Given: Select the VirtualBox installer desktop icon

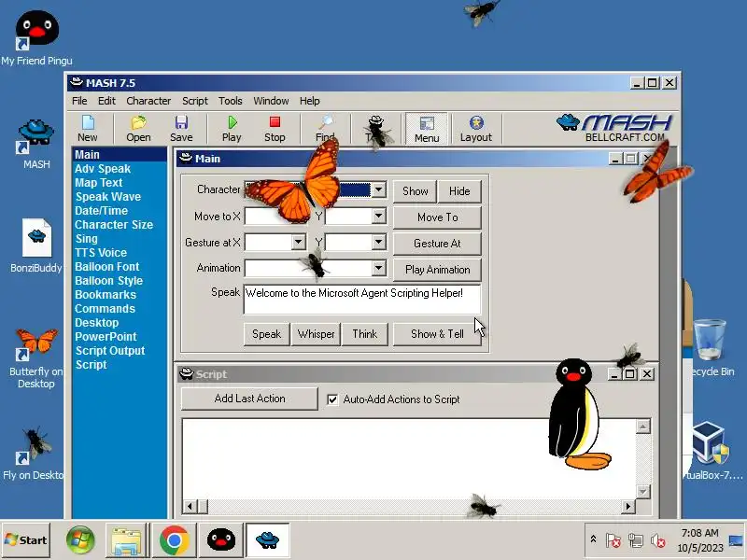Looking at the screenshot, I should 712,451.
